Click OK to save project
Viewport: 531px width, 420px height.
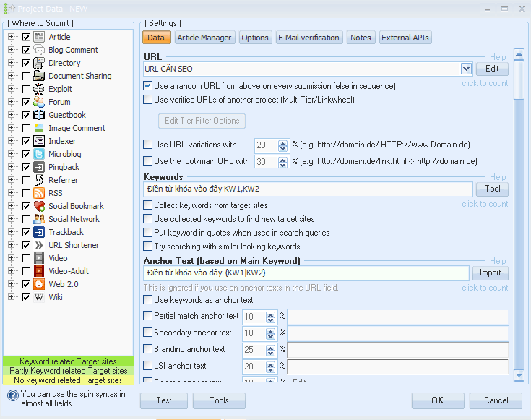tap(438, 400)
